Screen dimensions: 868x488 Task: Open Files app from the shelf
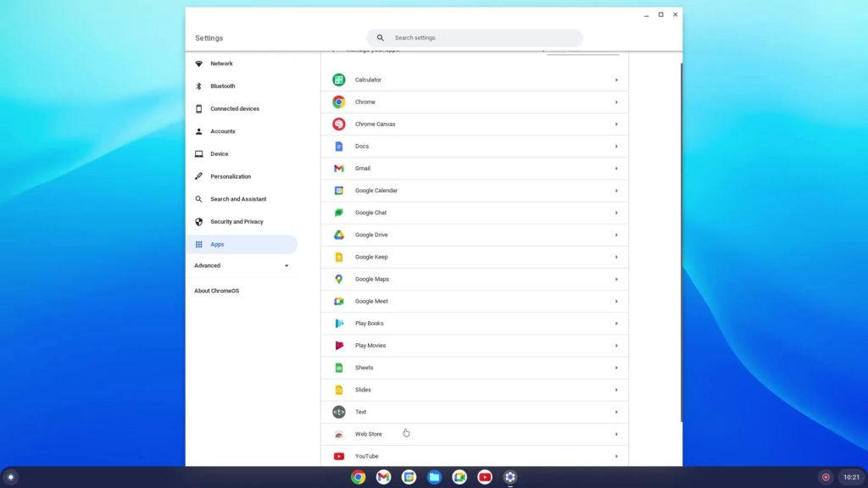[x=435, y=477]
